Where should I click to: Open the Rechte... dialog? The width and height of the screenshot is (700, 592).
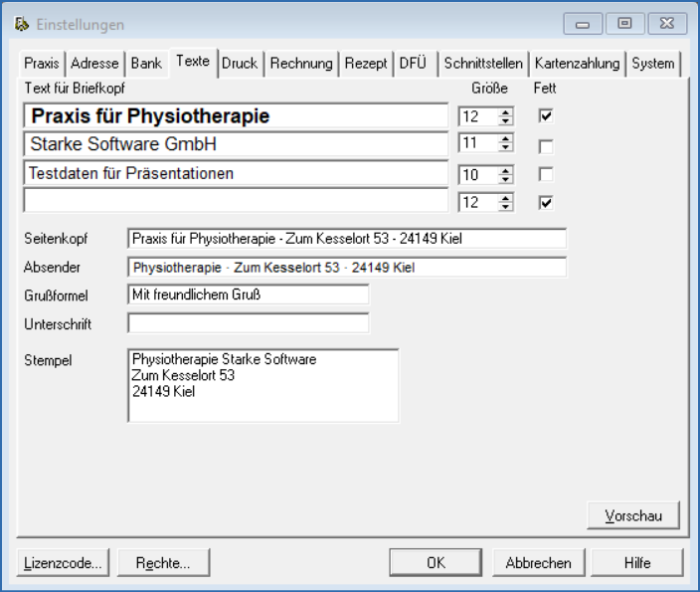coord(163,562)
